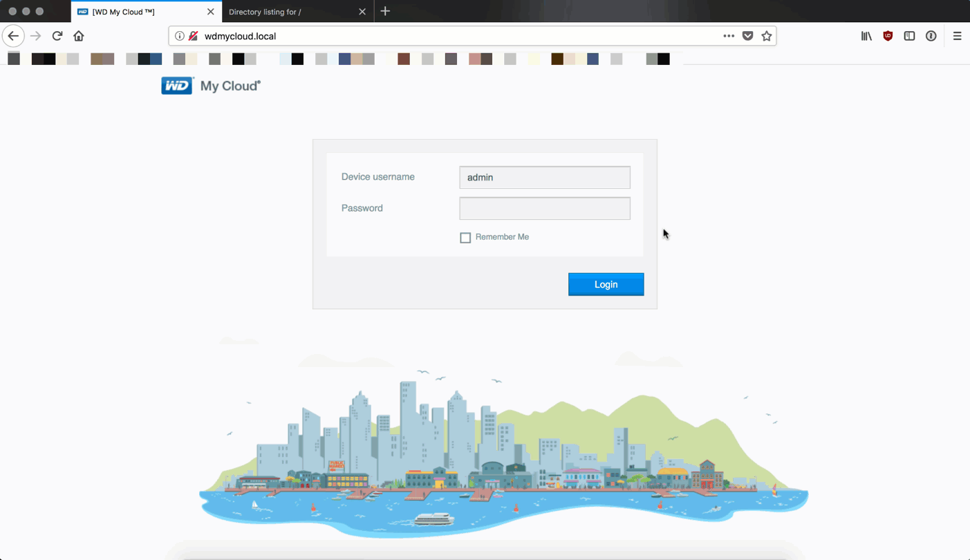Open the browser home page
970x560 pixels.
[x=79, y=36]
